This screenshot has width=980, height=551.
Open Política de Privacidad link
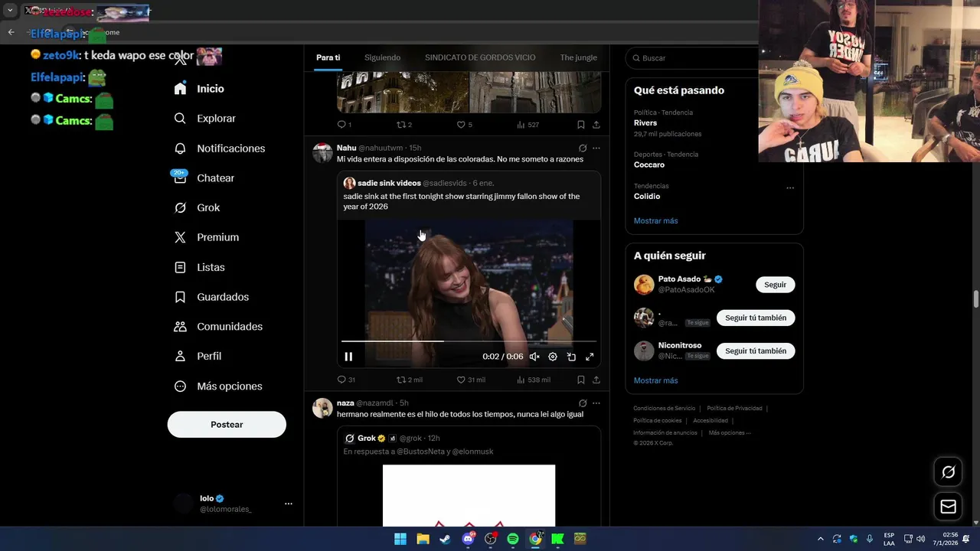[x=734, y=409]
